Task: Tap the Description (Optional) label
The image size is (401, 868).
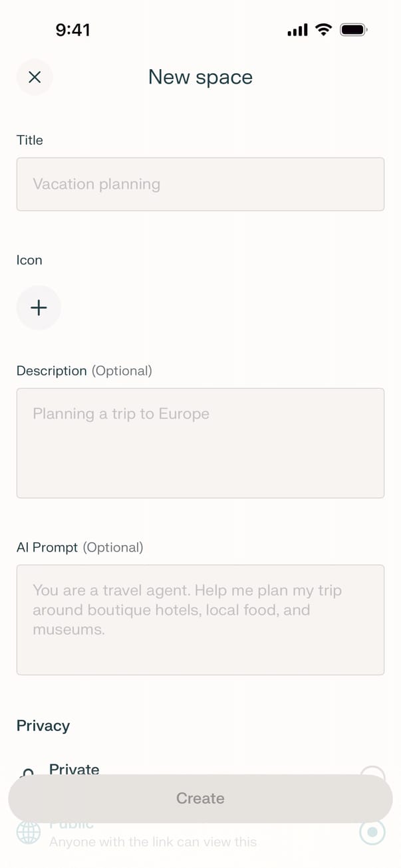Action: tap(84, 371)
